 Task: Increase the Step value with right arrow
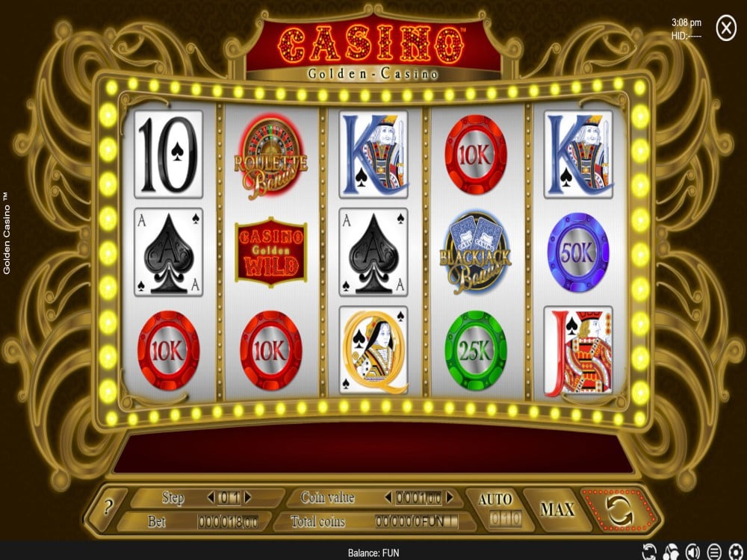[248, 497]
